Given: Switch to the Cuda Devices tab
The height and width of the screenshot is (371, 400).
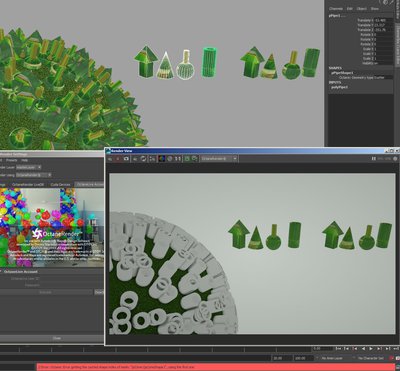Looking at the screenshot, I should point(60,184).
